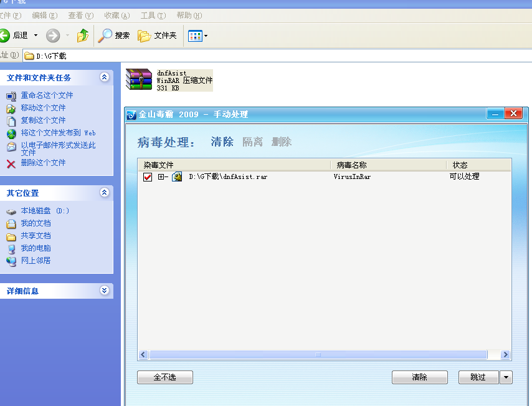Open the 帮助(H) menu
This screenshot has width=532, height=406.
tap(189, 16)
